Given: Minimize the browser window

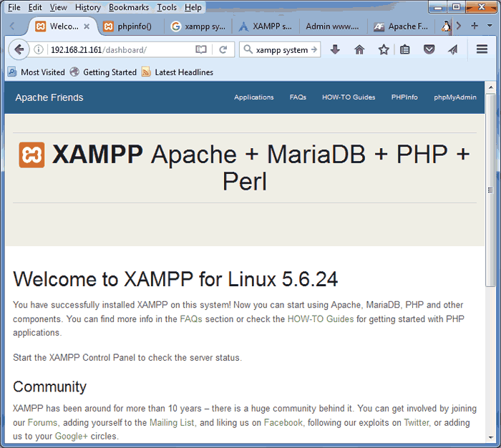Looking at the screenshot, I should tap(438, 7).
